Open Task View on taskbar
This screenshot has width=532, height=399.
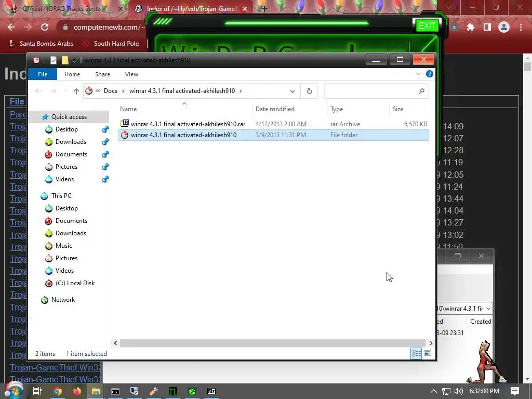37,391
